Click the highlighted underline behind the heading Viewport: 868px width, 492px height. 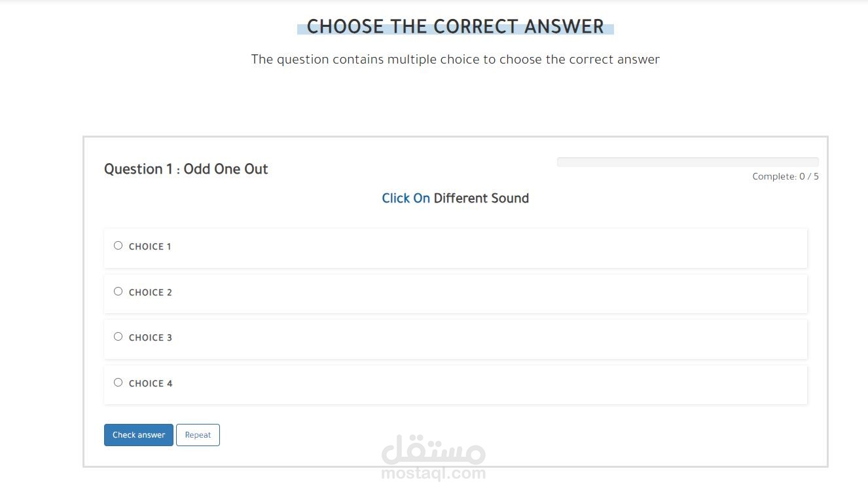pos(302,30)
